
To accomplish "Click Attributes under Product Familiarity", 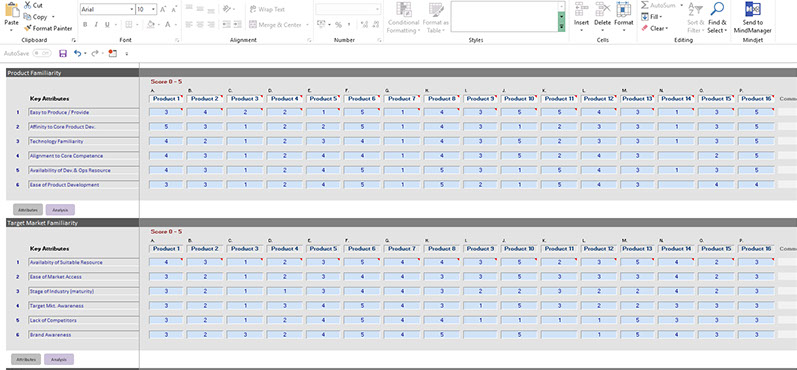I will pos(28,209).
